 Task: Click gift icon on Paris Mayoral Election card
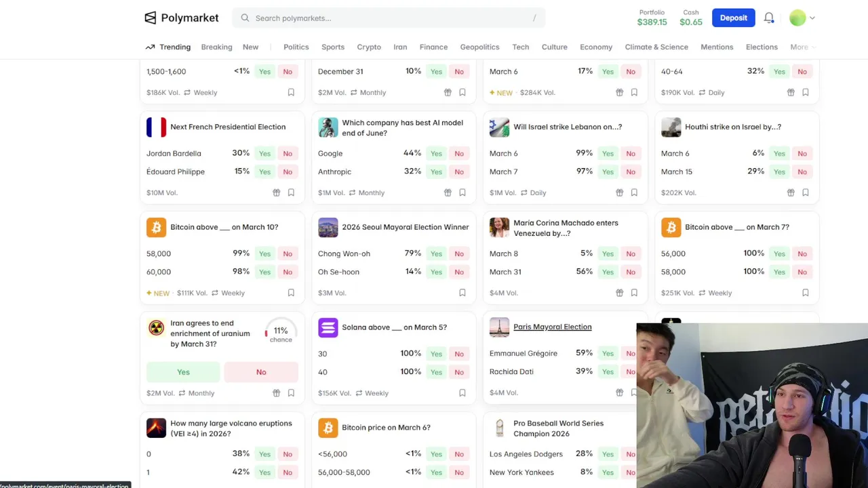pos(619,392)
